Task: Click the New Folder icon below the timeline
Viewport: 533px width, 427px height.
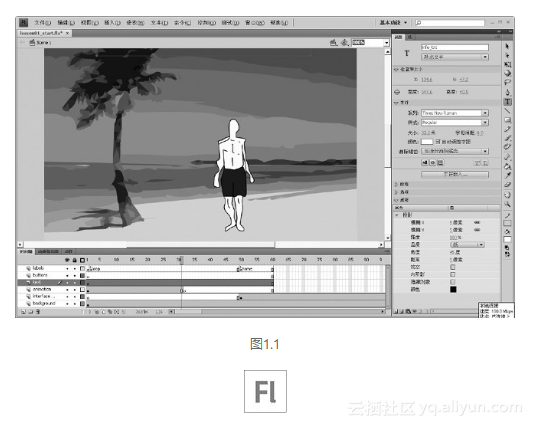Action: (30, 311)
